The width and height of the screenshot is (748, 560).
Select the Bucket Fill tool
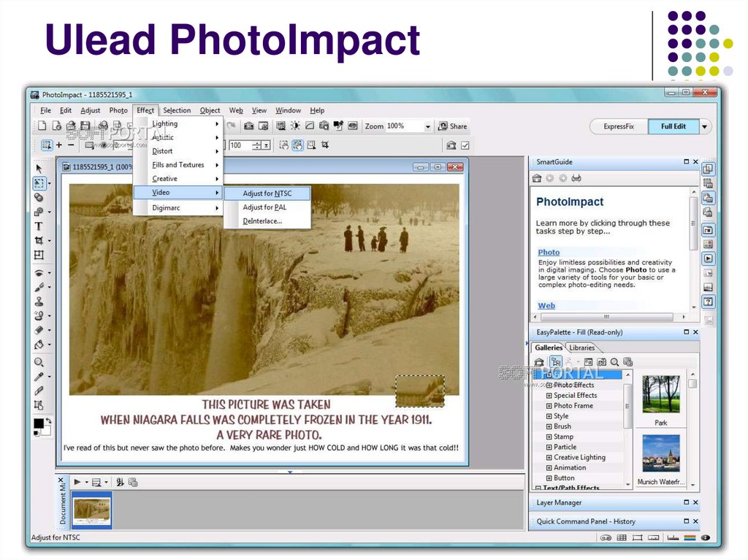[x=39, y=345]
